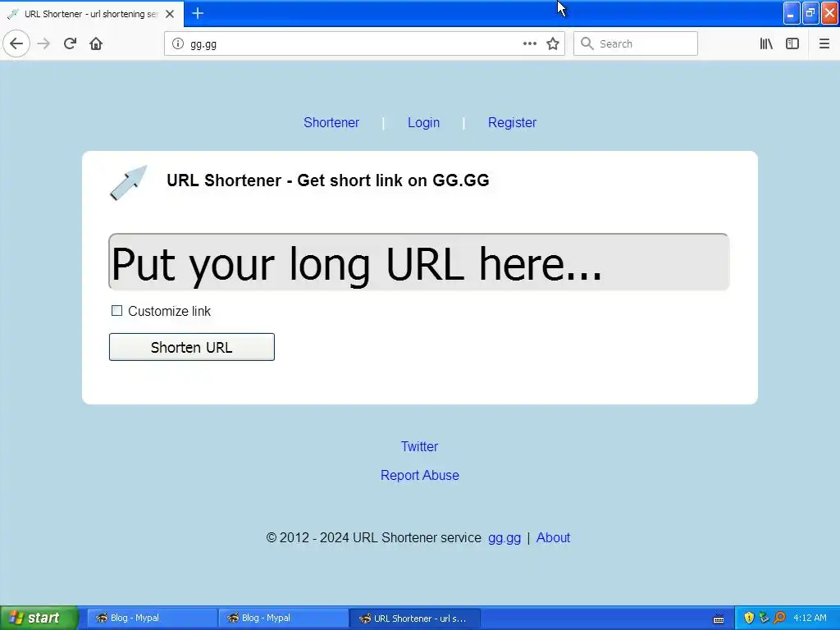The image size is (840, 630).
Task: Click the forward navigation arrow
Action: pos(44,43)
